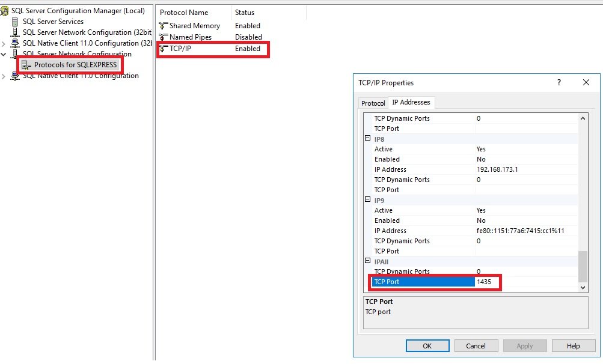The height and width of the screenshot is (364, 603).
Task: Collapse the IP9 section
Action: [x=368, y=200]
